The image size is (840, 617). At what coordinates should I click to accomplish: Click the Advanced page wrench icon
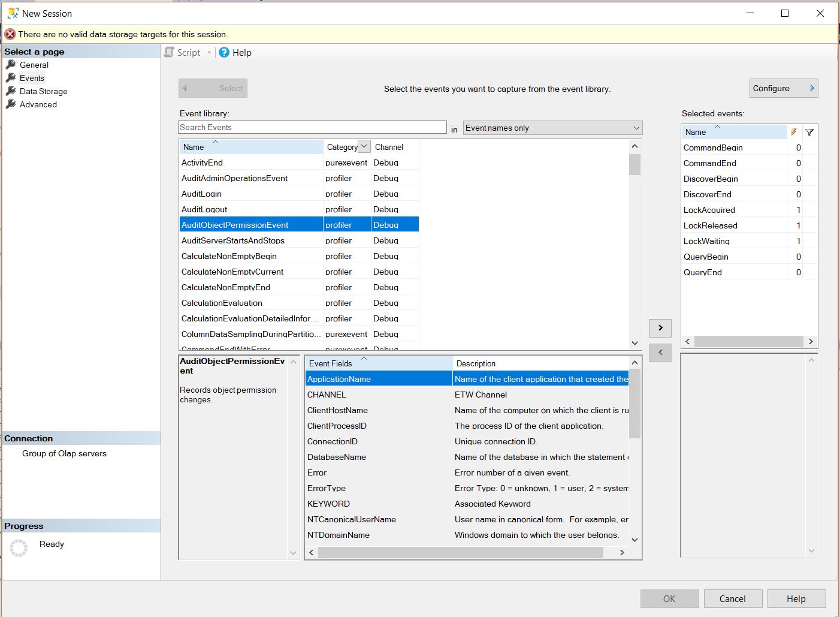point(11,104)
